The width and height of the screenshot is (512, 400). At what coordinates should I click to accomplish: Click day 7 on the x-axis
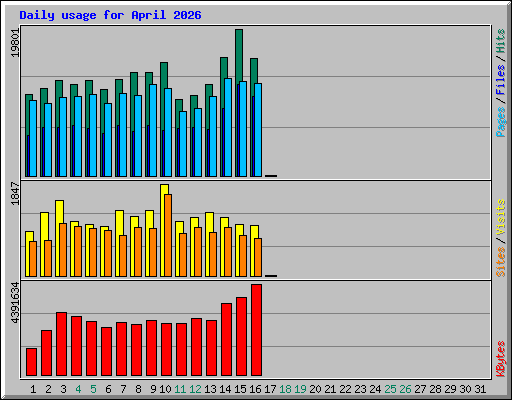point(123,389)
